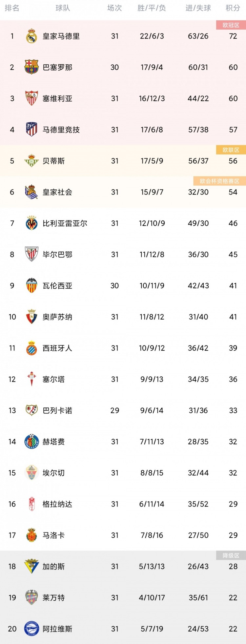The width and height of the screenshot is (246, 644).
Task: Select the Alavés crest in last place
Action: coord(31,629)
